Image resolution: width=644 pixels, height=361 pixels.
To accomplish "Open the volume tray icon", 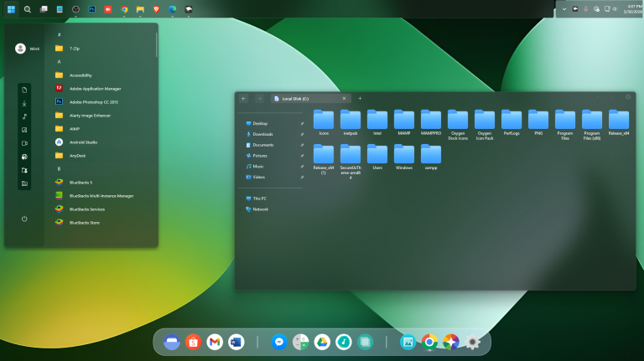I will pos(615,9).
